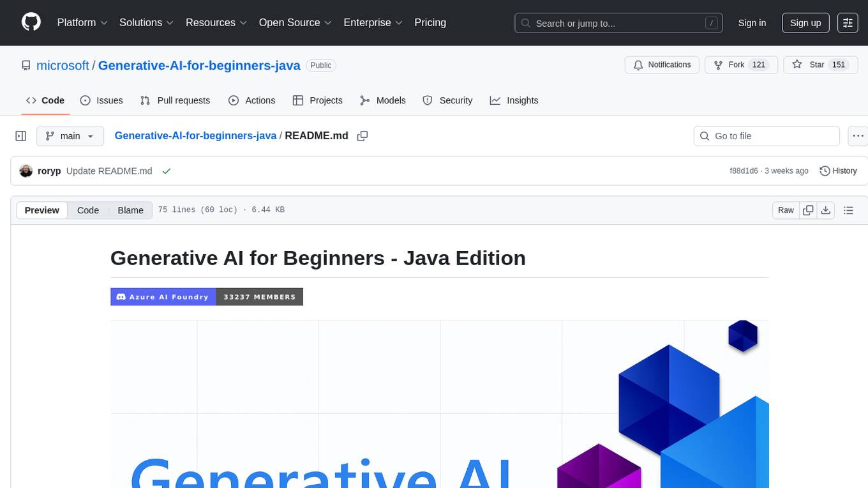Screen dimensions: 868x488
Task: Click the green commit status checkmark
Action: 167,171
